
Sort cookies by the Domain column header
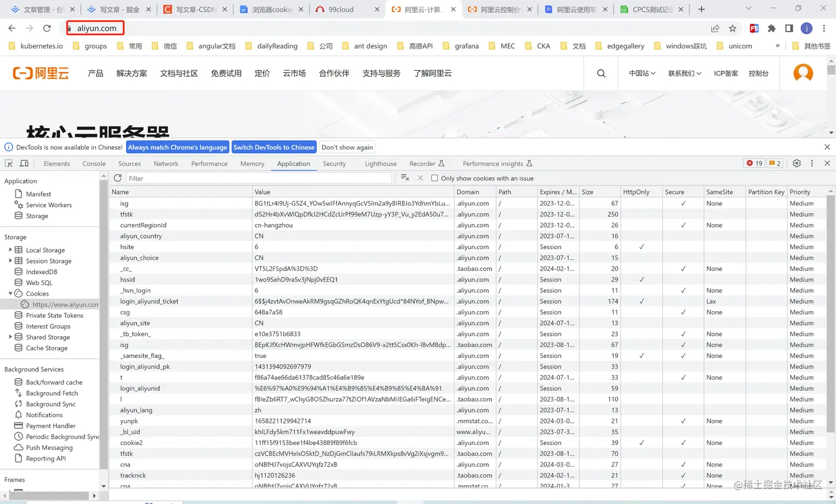[475, 192]
